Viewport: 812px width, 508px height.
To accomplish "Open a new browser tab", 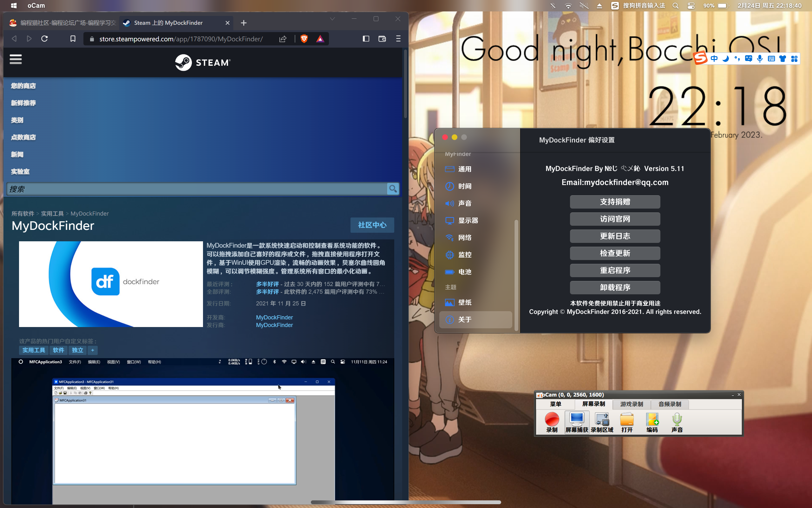I will pyautogui.click(x=244, y=23).
